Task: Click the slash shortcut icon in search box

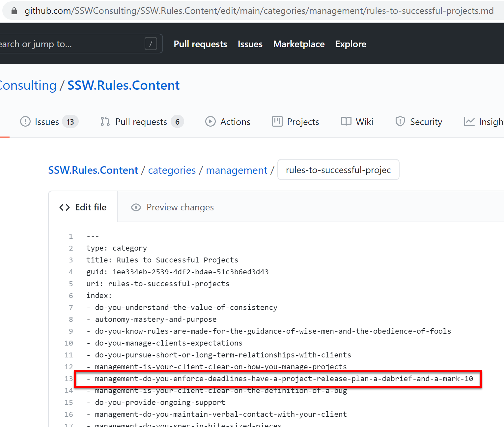Action: (151, 44)
